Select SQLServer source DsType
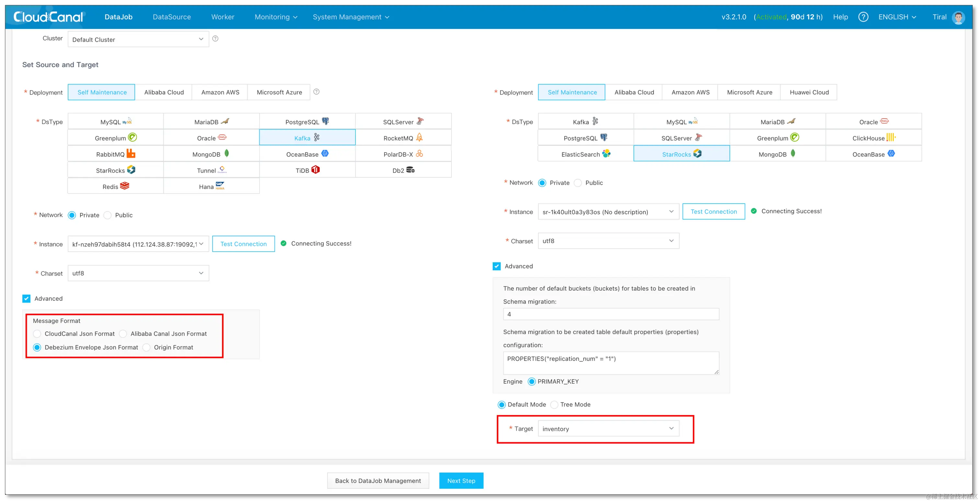Viewport: 980px width, 502px height. tap(403, 121)
